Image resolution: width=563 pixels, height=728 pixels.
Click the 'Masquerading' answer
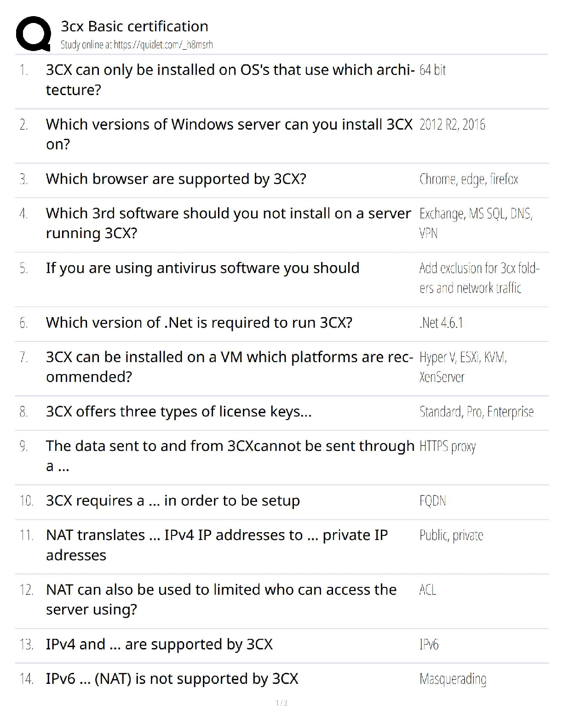[453, 679]
